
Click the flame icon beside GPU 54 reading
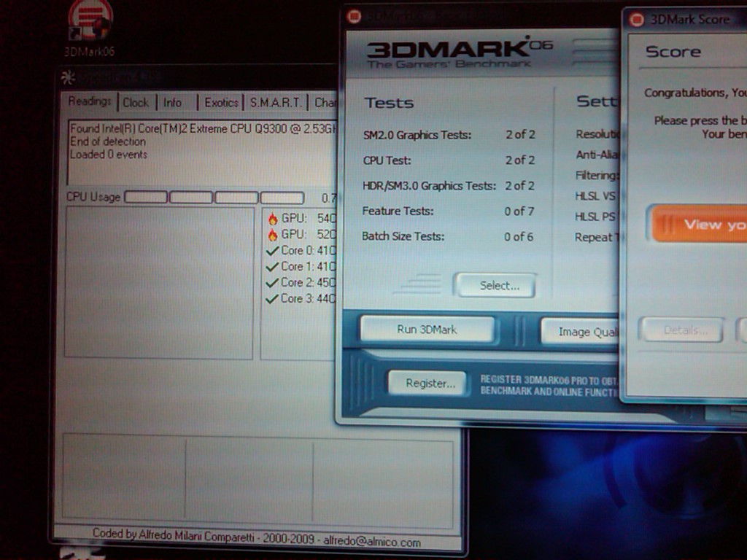point(273,219)
